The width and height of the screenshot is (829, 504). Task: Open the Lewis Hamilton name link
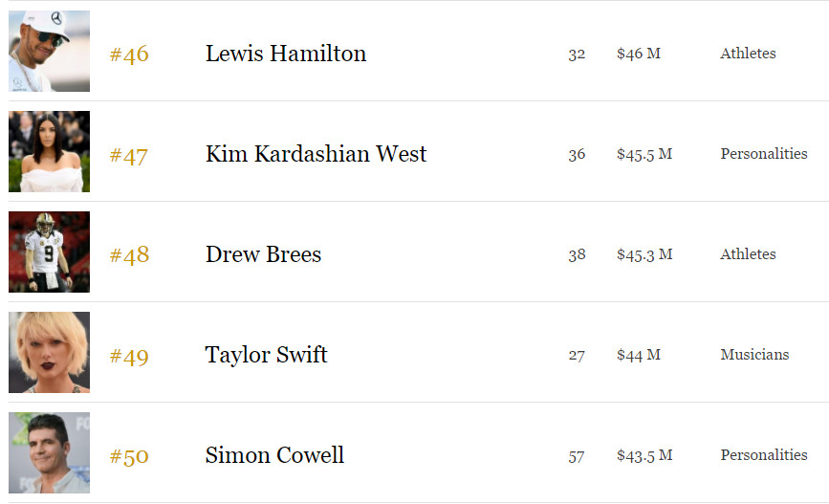click(x=286, y=54)
